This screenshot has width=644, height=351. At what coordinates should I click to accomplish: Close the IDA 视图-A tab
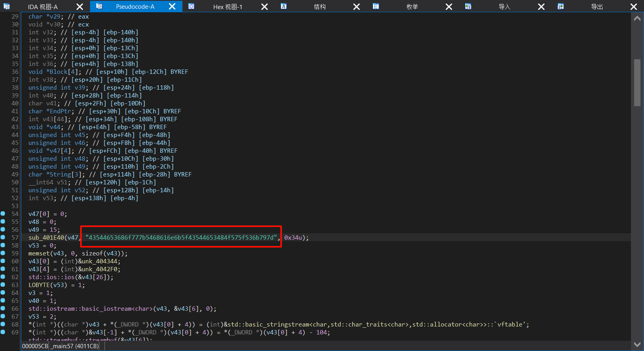click(x=80, y=7)
